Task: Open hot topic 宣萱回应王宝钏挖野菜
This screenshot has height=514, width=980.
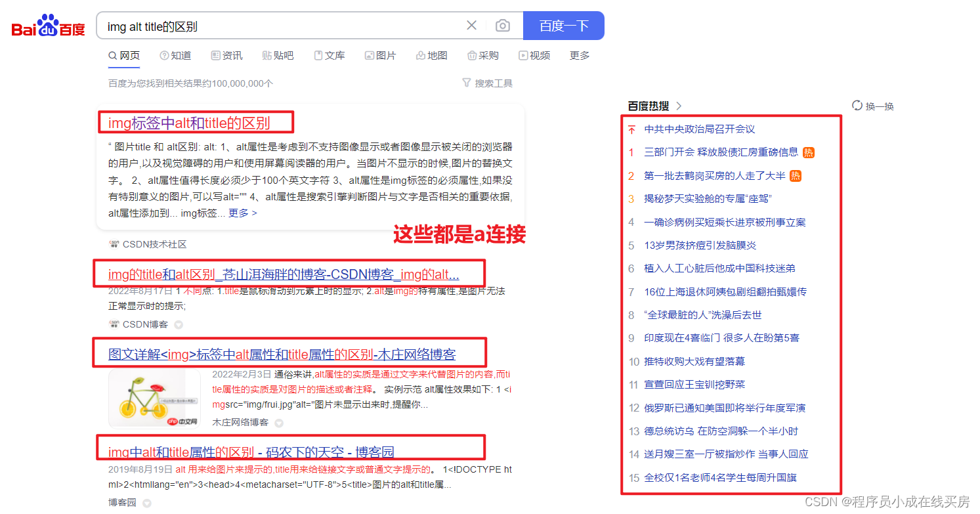Action: pyautogui.click(x=694, y=385)
